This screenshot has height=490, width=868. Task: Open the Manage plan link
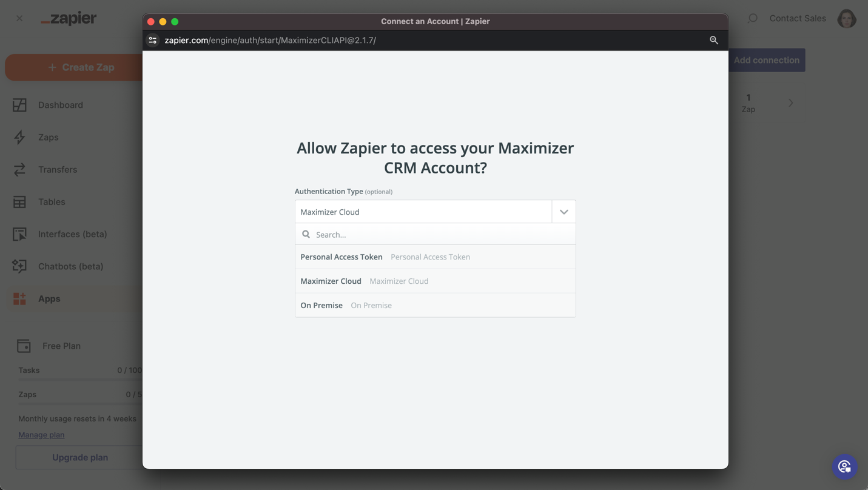click(41, 434)
